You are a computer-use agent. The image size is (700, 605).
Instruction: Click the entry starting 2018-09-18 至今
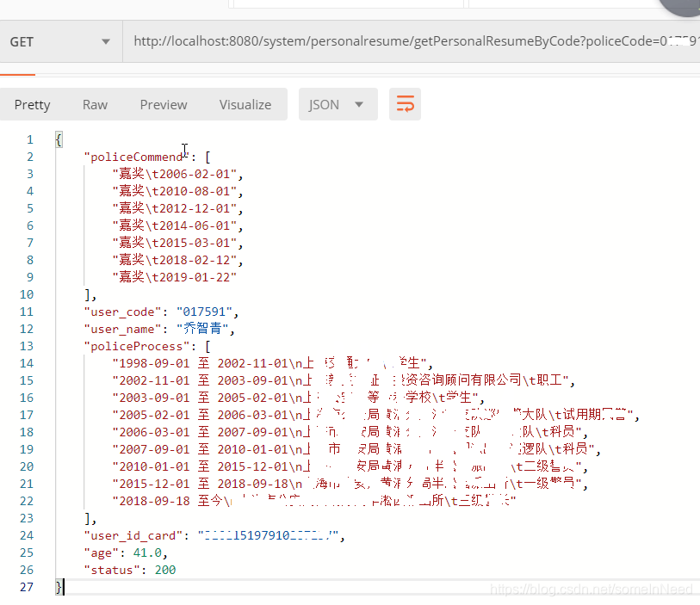tap(314, 502)
